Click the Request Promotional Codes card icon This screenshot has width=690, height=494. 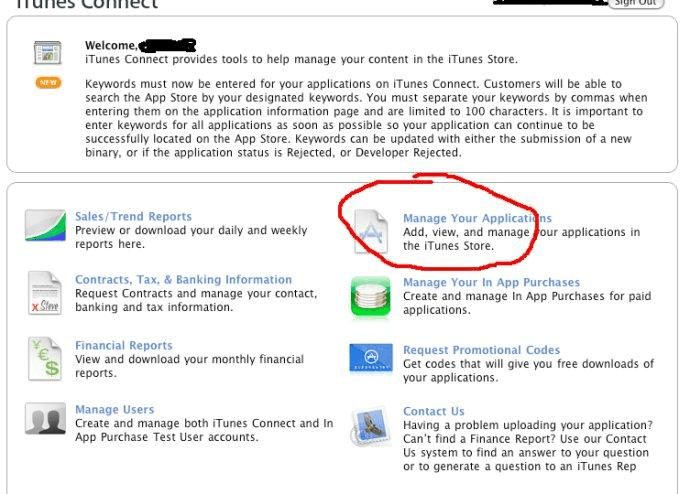click(x=371, y=358)
